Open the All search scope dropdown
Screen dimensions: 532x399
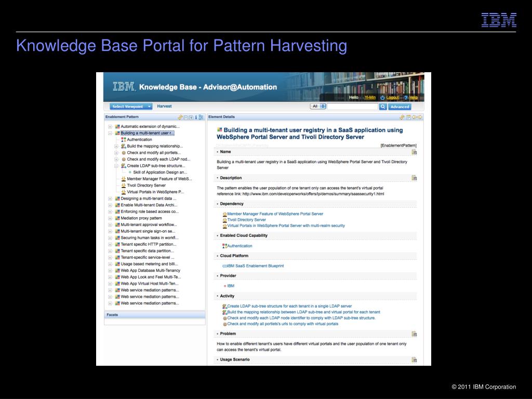tap(318, 106)
